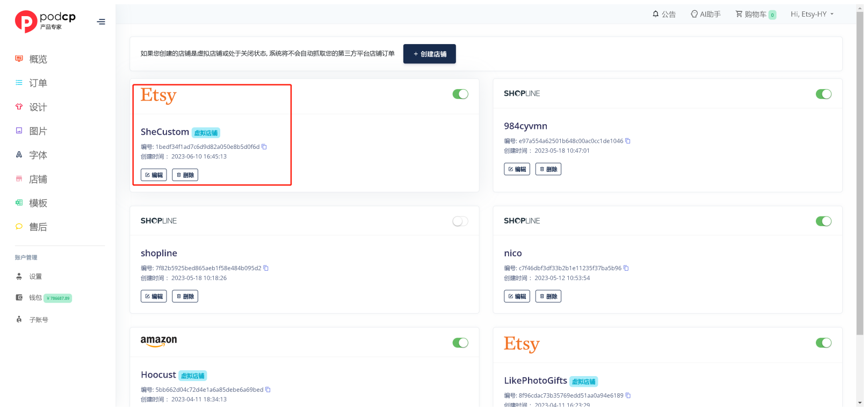Open the AI助手 assistant
This screenshot has width=868, height=411.
point(706,15)
